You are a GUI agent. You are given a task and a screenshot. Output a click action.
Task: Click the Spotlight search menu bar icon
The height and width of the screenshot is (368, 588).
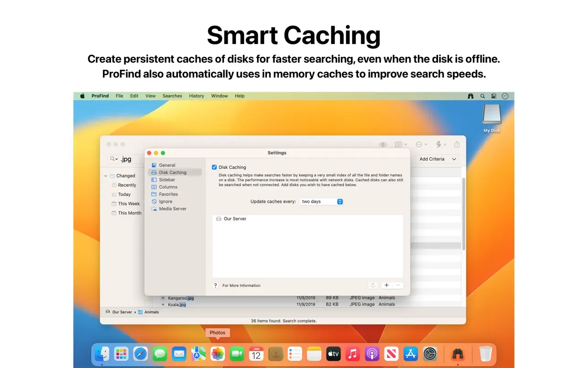click(482, 96)
